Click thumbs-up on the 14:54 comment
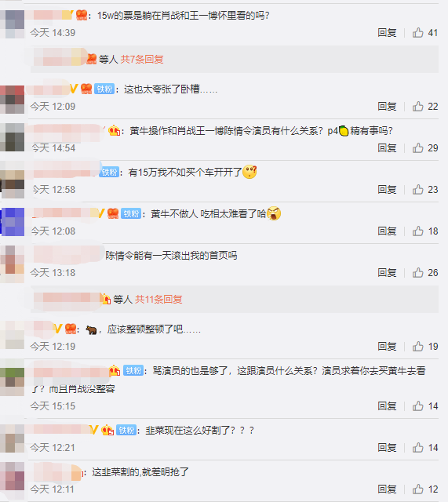 click(418, 148)
